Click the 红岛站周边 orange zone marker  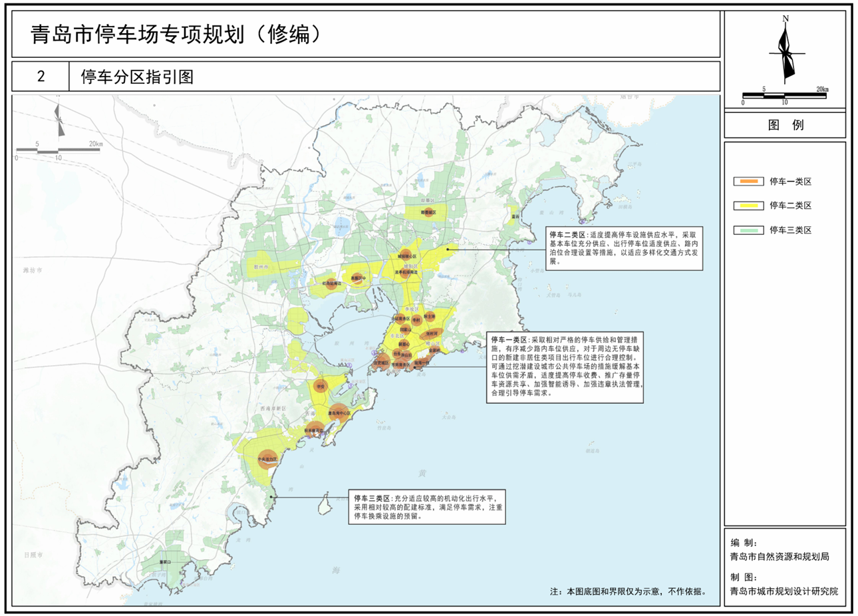coord(331,283)
